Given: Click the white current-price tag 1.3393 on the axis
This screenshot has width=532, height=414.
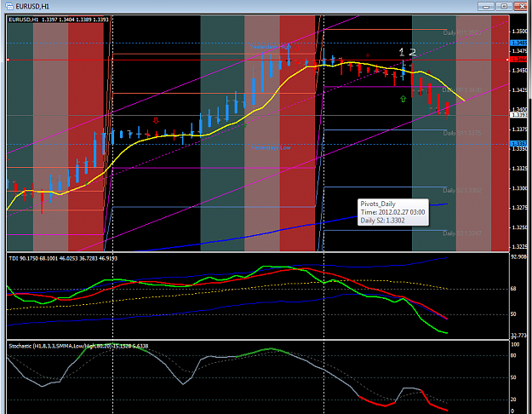Looking at the screenshot, I should (x=518, y=115).
